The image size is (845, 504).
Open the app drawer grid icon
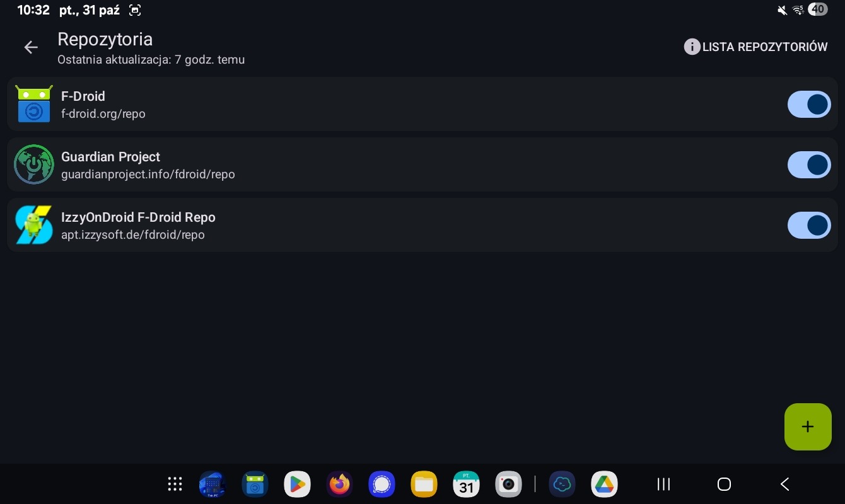(x=175, y=484)
